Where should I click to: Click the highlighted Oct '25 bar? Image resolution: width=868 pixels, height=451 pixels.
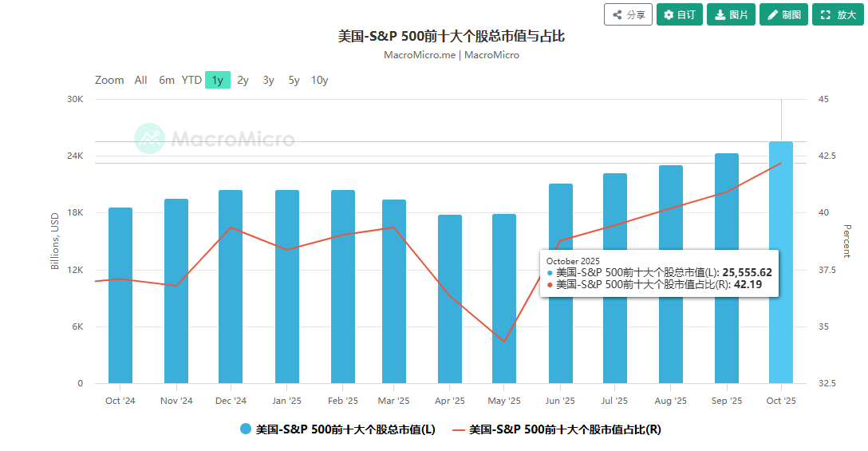[x=780, y=263]
